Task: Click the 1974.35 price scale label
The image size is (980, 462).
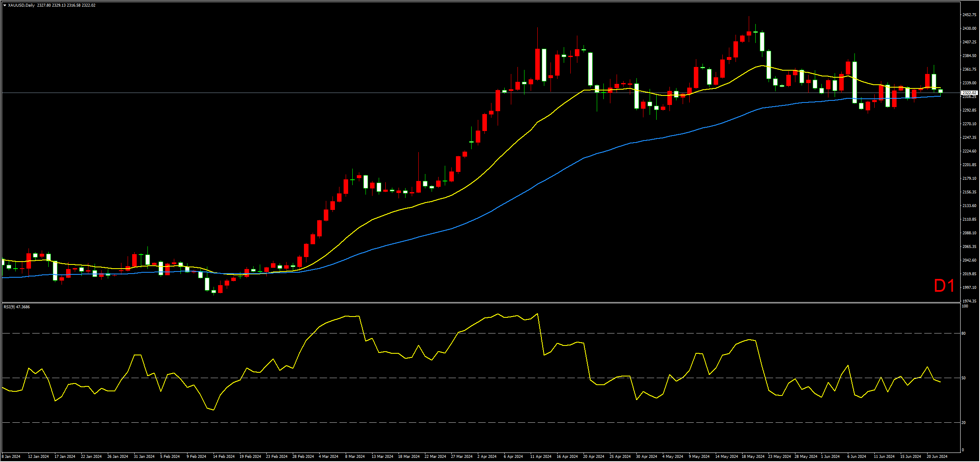Action: coord(969,301)
